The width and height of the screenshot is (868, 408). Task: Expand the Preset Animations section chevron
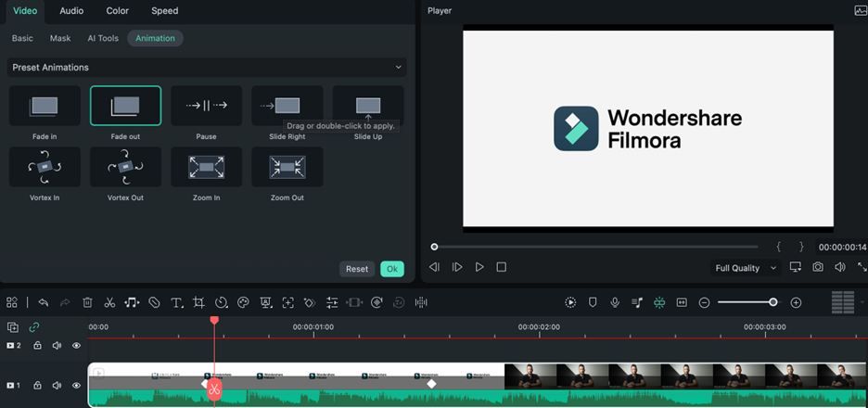398,67
